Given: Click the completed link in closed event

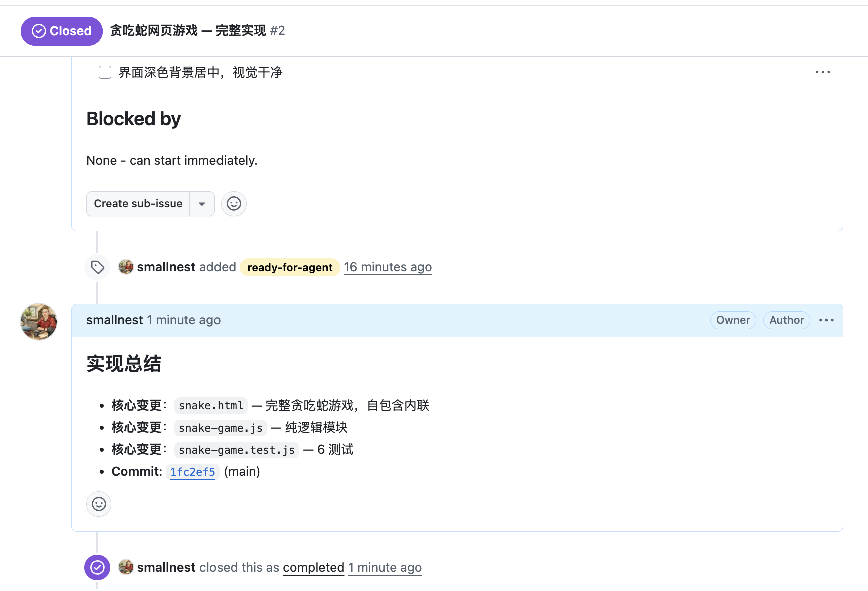Looking at the screenshot, I should [313, 568].
